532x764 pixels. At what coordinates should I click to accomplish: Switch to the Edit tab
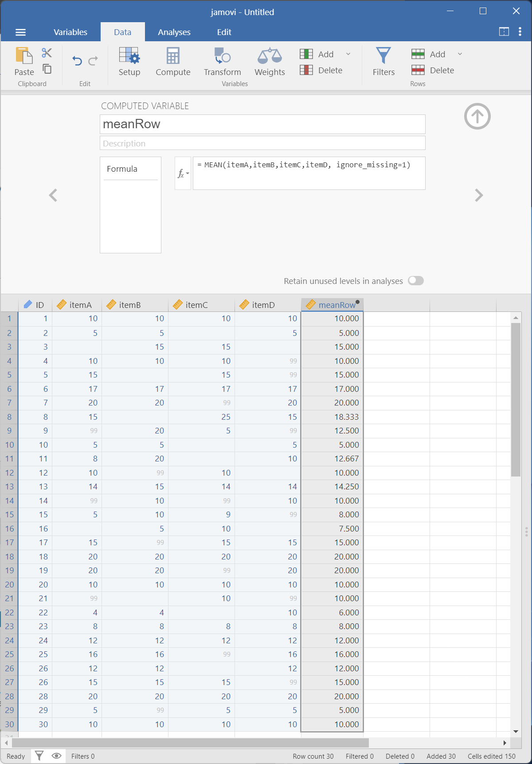(224, 32)
